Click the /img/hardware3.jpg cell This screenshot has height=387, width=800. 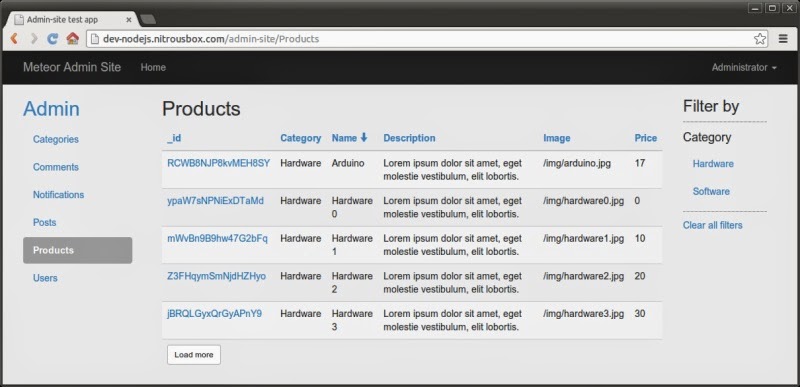point(583,314)
